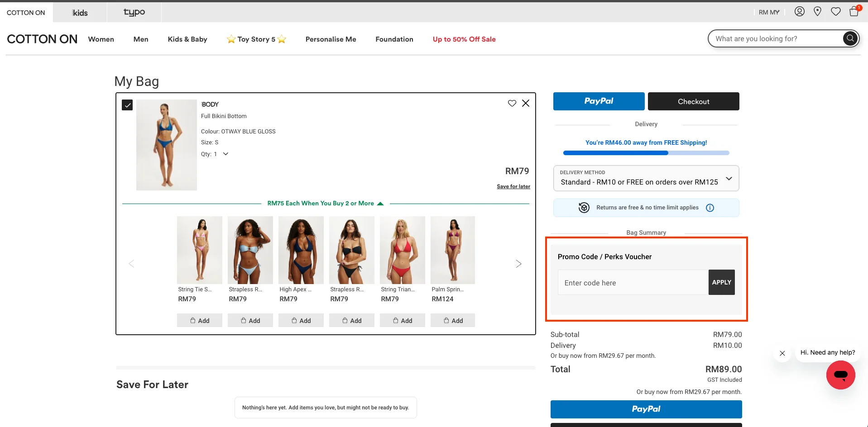
Task: Open returns info circle icon
Action: pos(710,208)
